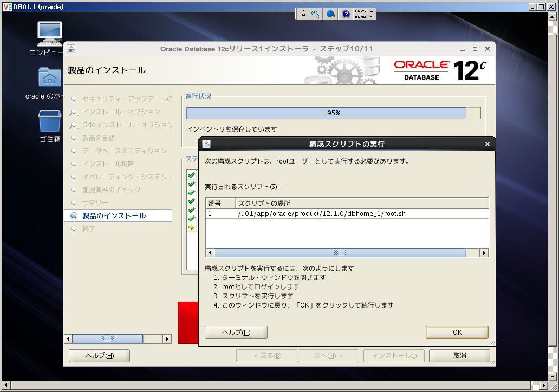Toggle the KANA dropdown arrow
This screenshot has width=559, height=392.
point(371,17)
